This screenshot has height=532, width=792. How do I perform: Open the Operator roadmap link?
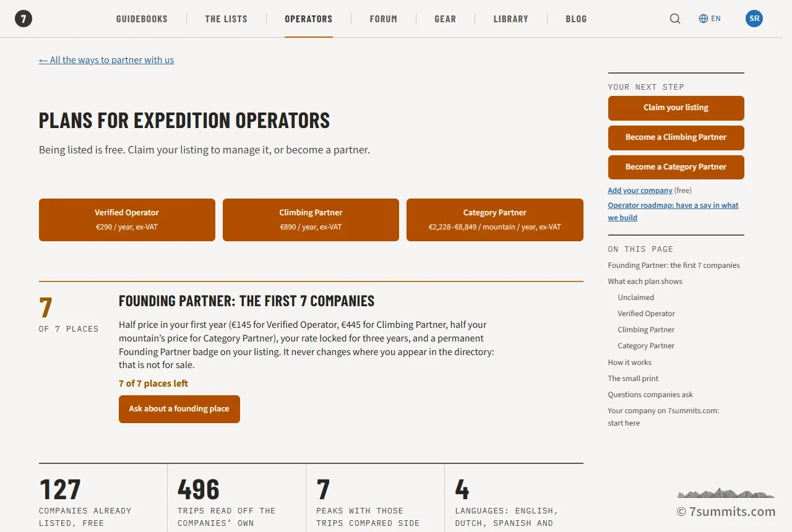pyautogui.click(x=673, y=212)
